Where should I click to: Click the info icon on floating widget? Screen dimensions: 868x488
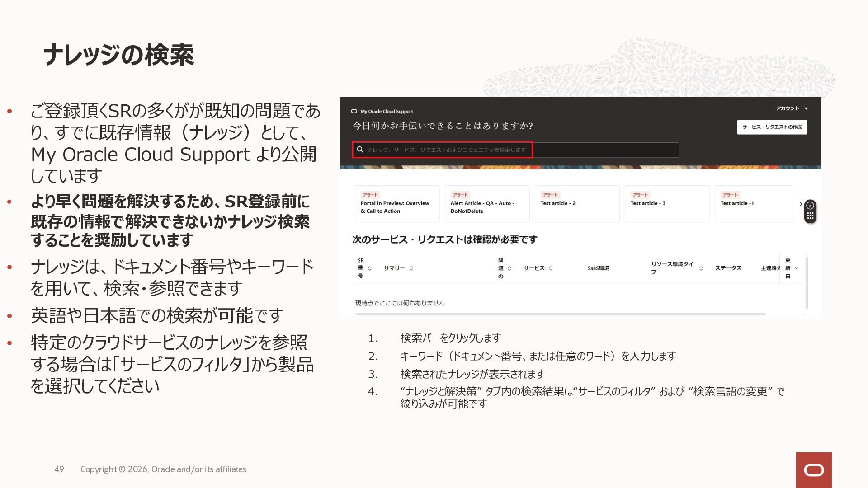(810, 206)
